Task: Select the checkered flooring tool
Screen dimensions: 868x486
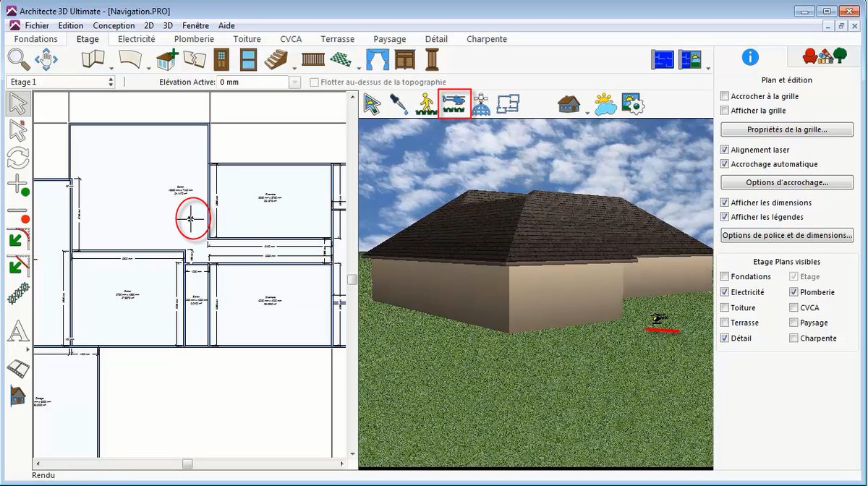Action: point(341,59)
